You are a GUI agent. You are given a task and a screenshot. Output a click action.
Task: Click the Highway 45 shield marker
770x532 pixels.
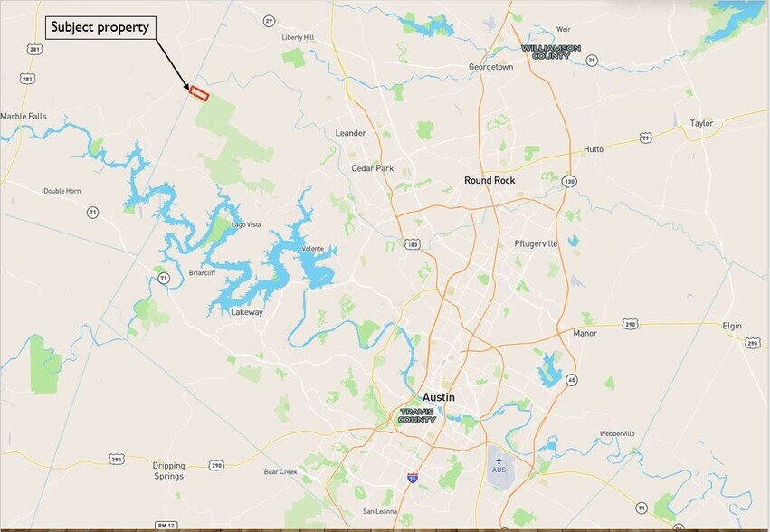point(571,380)
